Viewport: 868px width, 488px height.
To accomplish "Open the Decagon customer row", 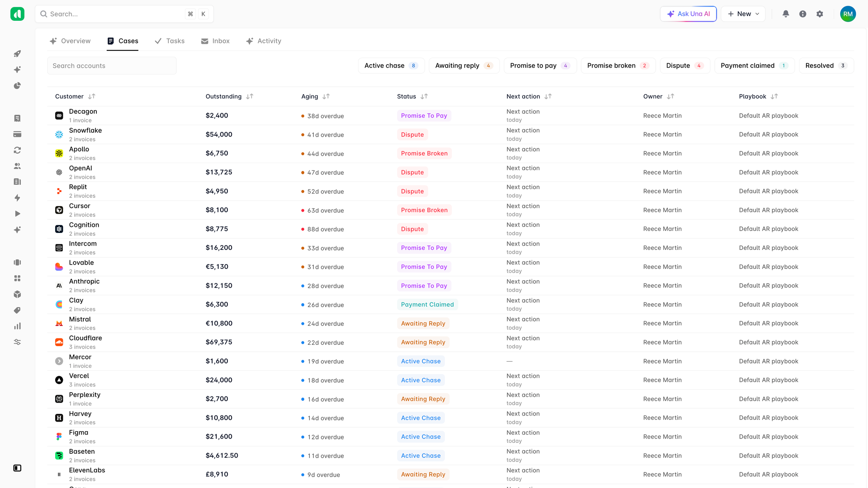I will tap(450, 116).
